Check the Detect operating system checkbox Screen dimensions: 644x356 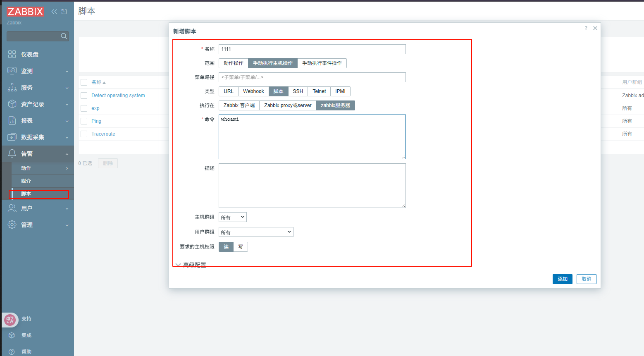coord(84,96)
